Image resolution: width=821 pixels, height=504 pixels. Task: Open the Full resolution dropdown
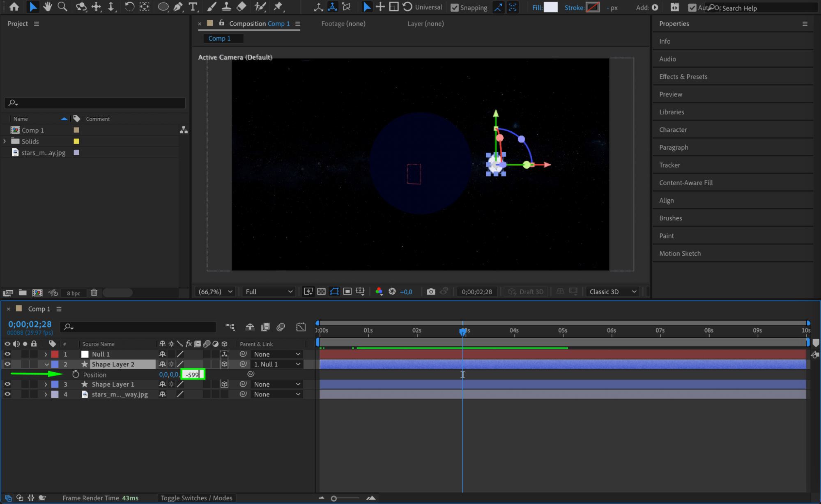[x=269, y=291]
